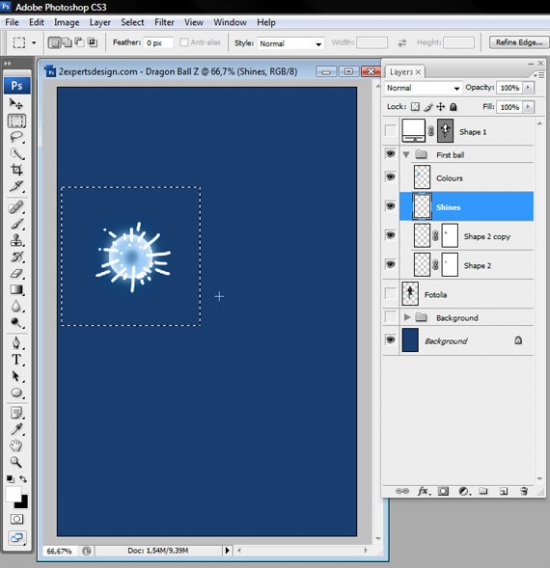
Task: Select the Move tool
Action: (x=16, y=104)
